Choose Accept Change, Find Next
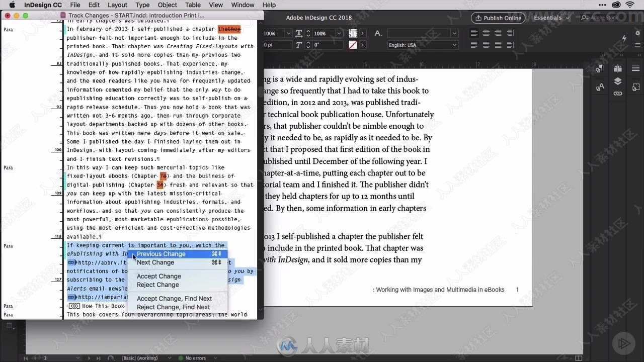 click(177, 299)
